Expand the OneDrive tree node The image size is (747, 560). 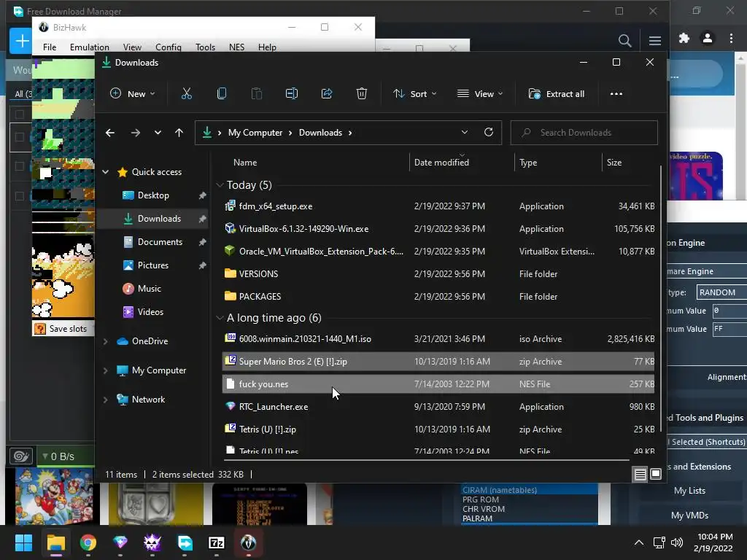click(x=105, y=341)
